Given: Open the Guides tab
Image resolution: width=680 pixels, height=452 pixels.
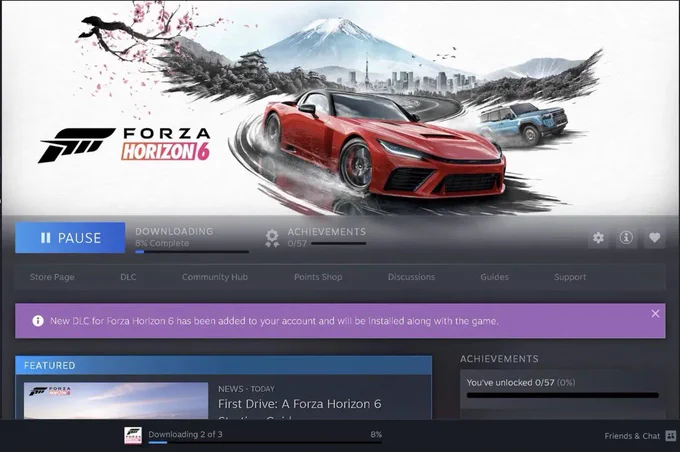Looking at the screenshot, I should pyautogui.click(x=494, y=277).
